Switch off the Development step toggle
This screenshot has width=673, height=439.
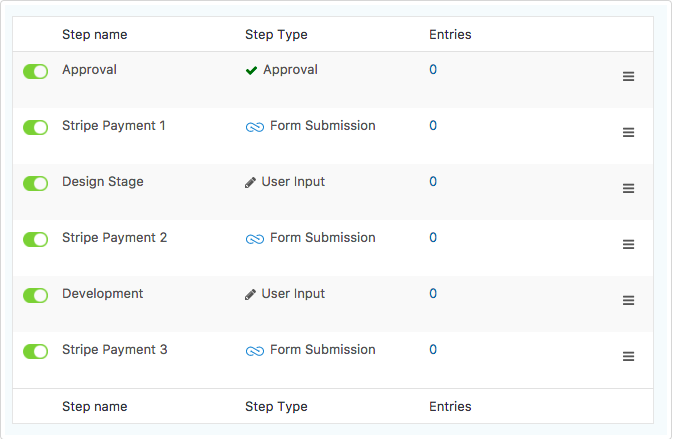[36, 296]
